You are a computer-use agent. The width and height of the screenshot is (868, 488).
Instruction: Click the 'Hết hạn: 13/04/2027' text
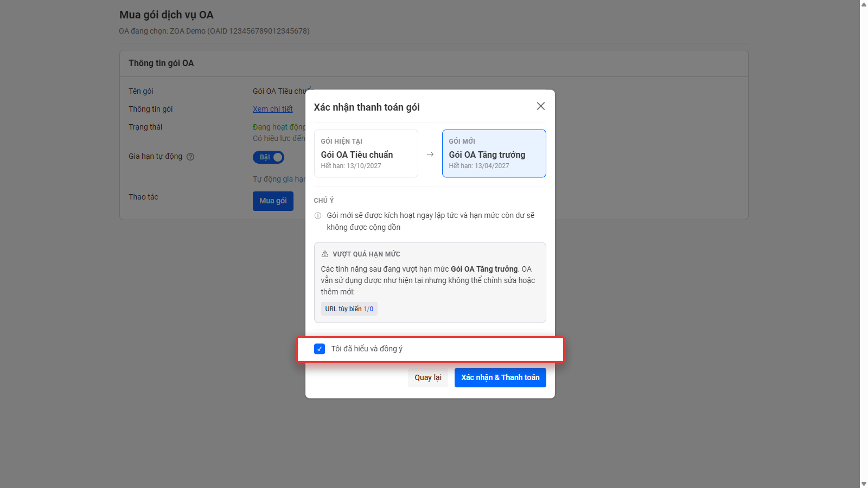[x=479, y=166]
